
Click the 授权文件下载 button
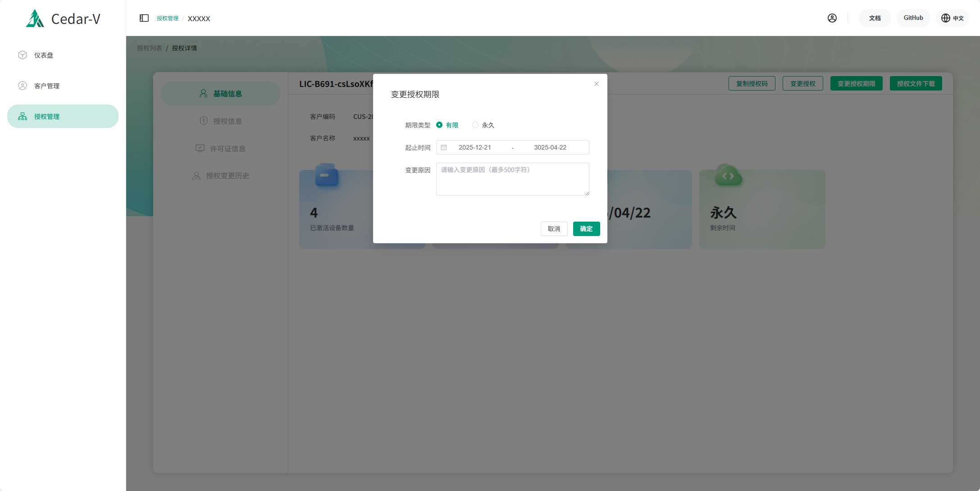tap(915, 83)
